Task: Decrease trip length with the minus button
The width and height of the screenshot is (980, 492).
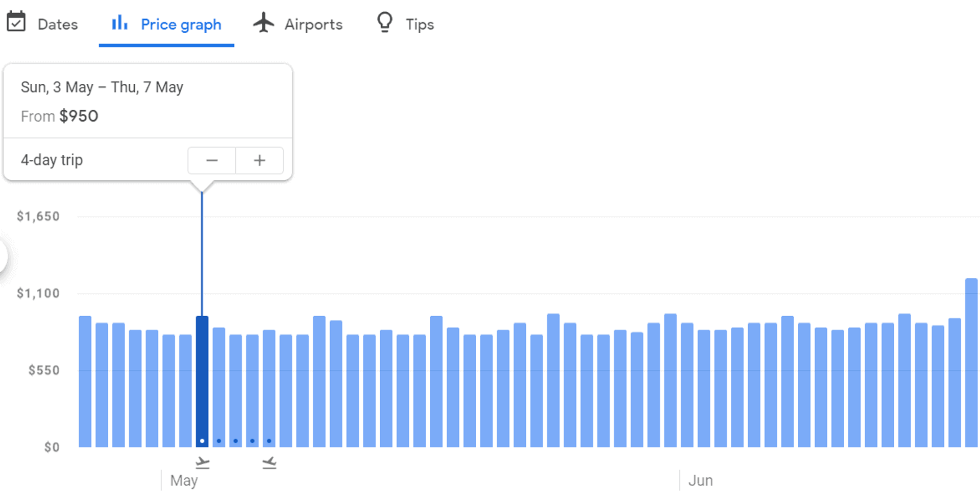Action: (x=211, y=160)
